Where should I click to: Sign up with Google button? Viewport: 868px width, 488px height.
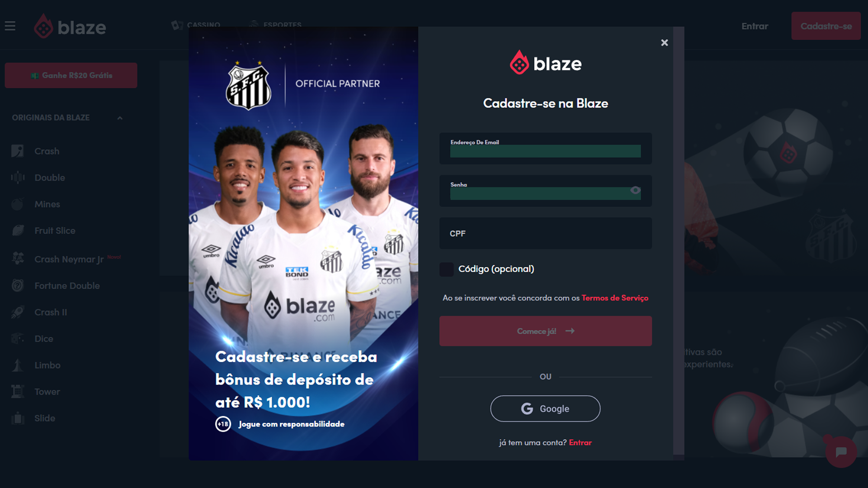click(x=545, y=408)
